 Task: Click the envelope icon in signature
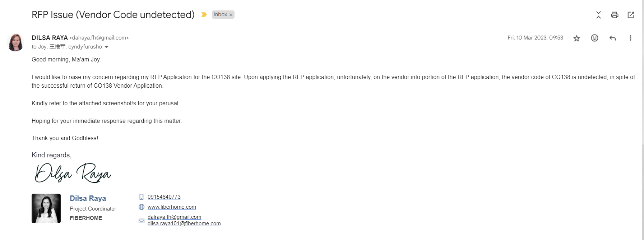point(142,221)
